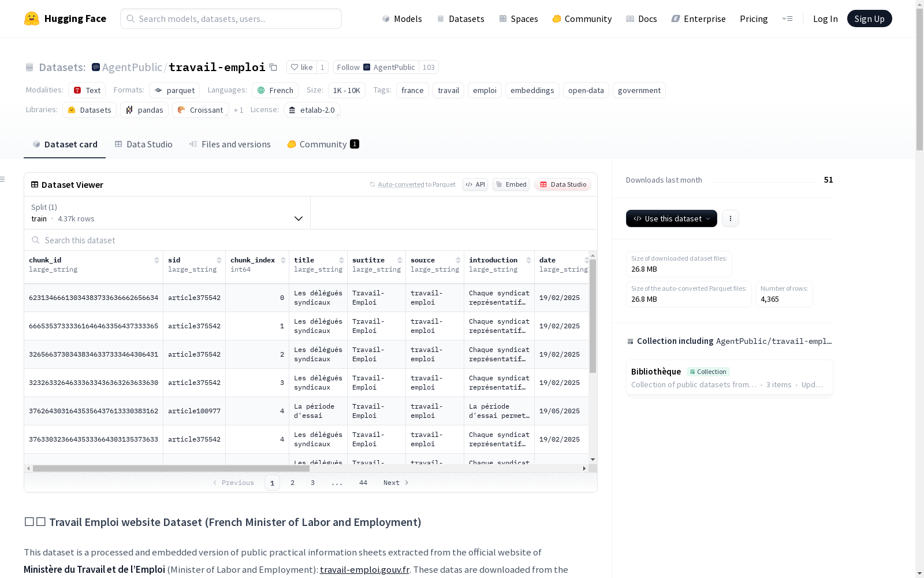Open the three-dot menu beside Use this dataset
The width and height of the screenshot is (924, 578).
pos(731,218)
